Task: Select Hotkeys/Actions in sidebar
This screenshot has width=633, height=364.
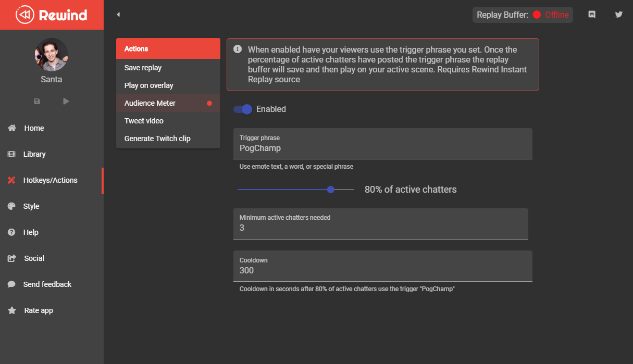Action: [x=52, y=180]
